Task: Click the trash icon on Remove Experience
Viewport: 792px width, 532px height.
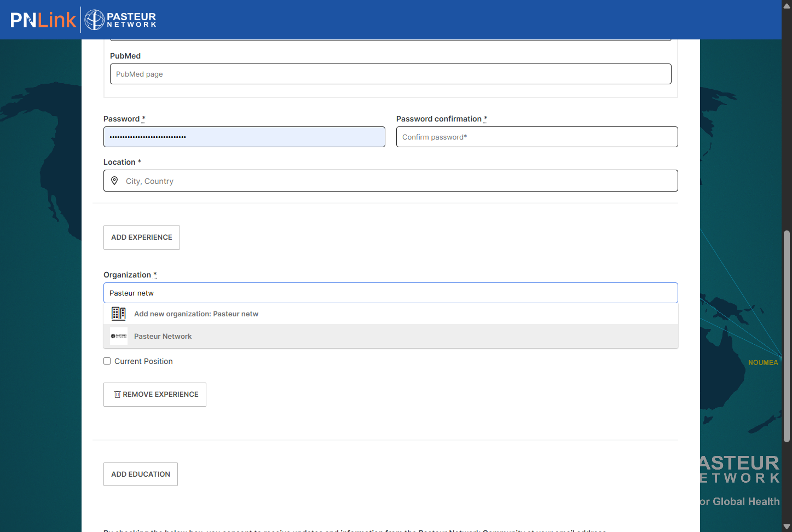Action: [x=117, y=395]
